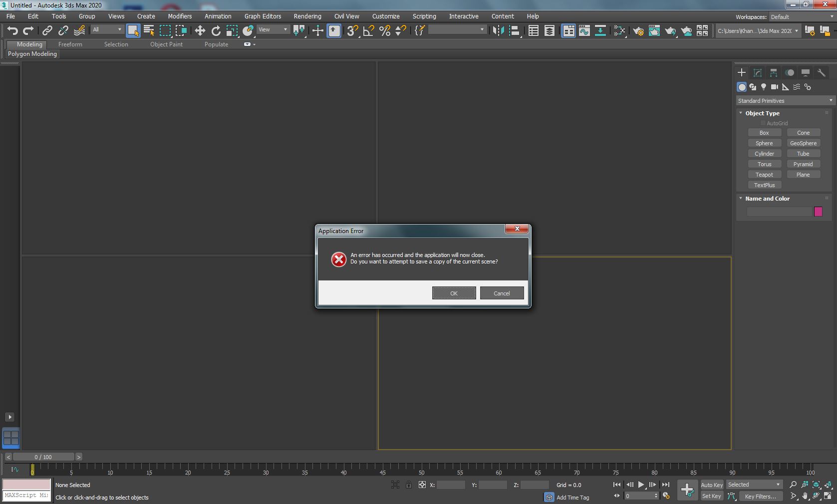Image resolution: width=837 pixels, height=504 pixels.
Task: Toggle the Percent Snap button
Action: pyautogui.click(x=385, y=30)
